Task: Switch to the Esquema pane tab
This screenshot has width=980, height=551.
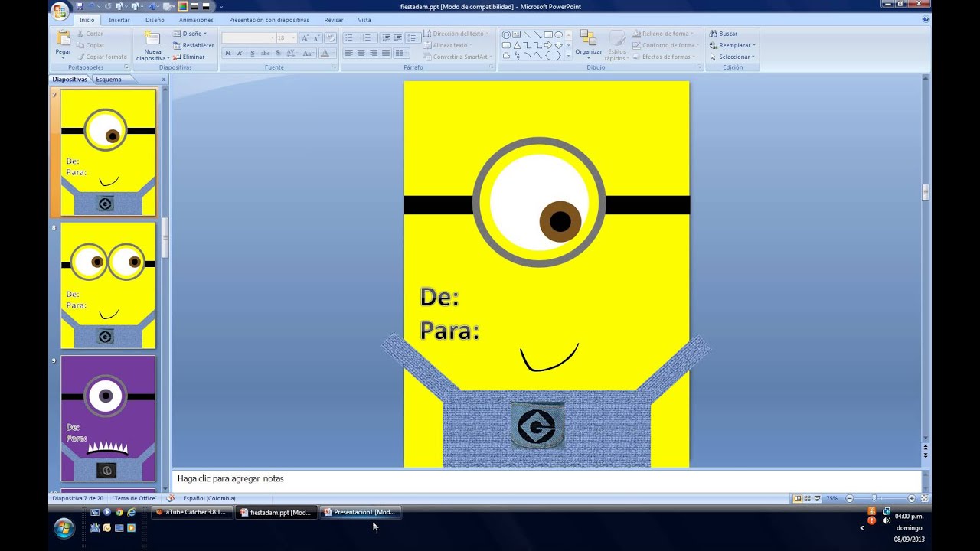Action: [x=108, y=80]
